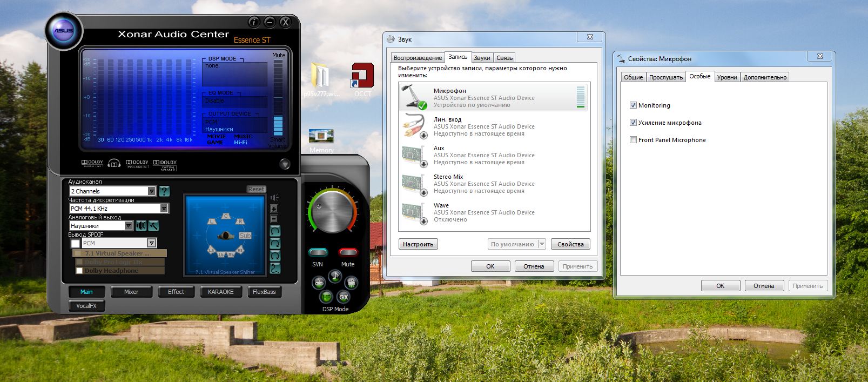
Task: Click the third rotation arrow icon, below clockwise rotate
Action: pos(275,256)
